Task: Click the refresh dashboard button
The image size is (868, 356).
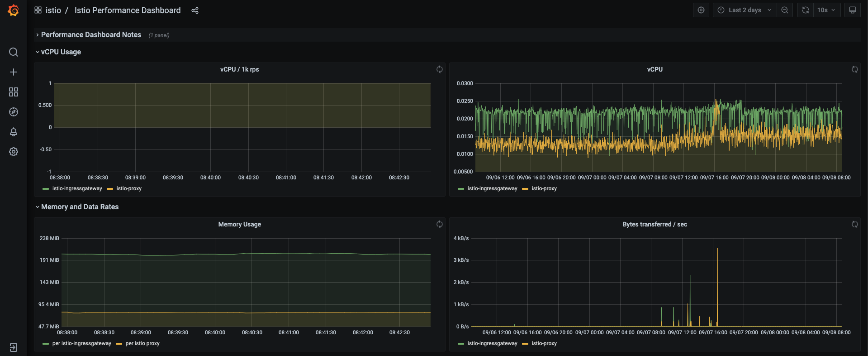Action: [x=806, y=10]
